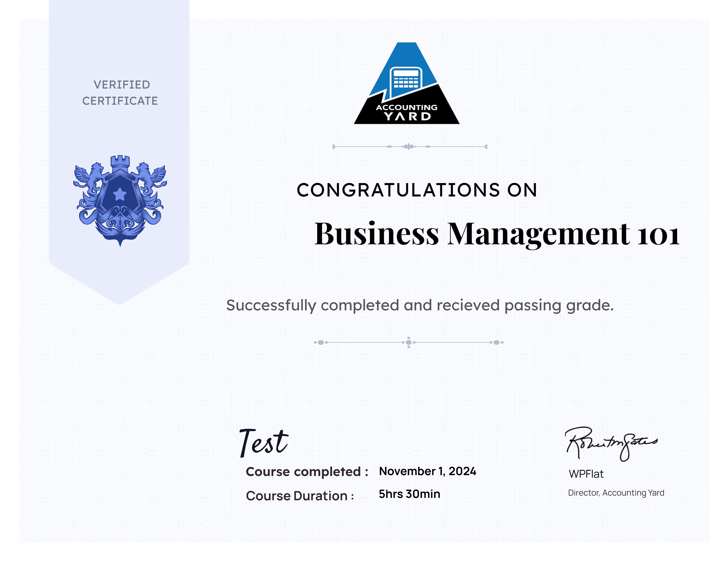Click the Accounting Yard triangle logo
Image resolution: width=728 pixels, height=562 pixels.
(x=407, y=83)
